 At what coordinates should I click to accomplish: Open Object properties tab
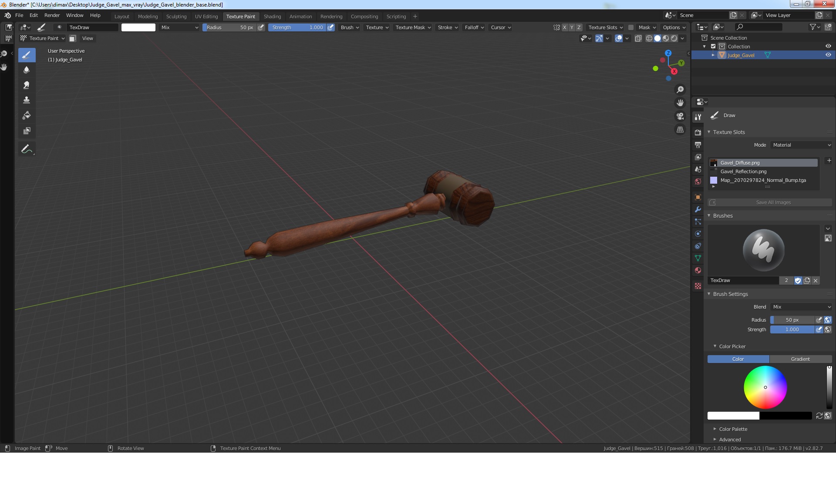[698, 197]
